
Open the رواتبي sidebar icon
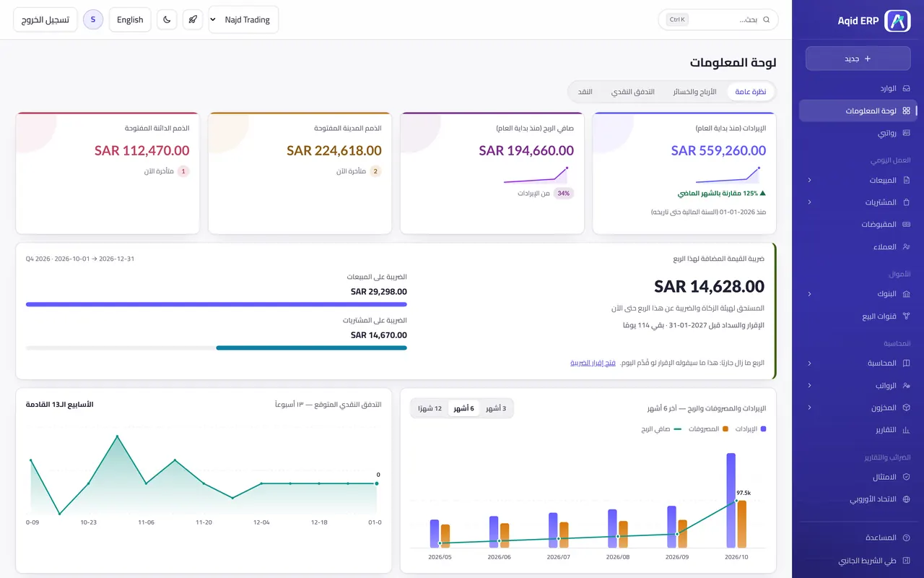(x=907, y=133)
